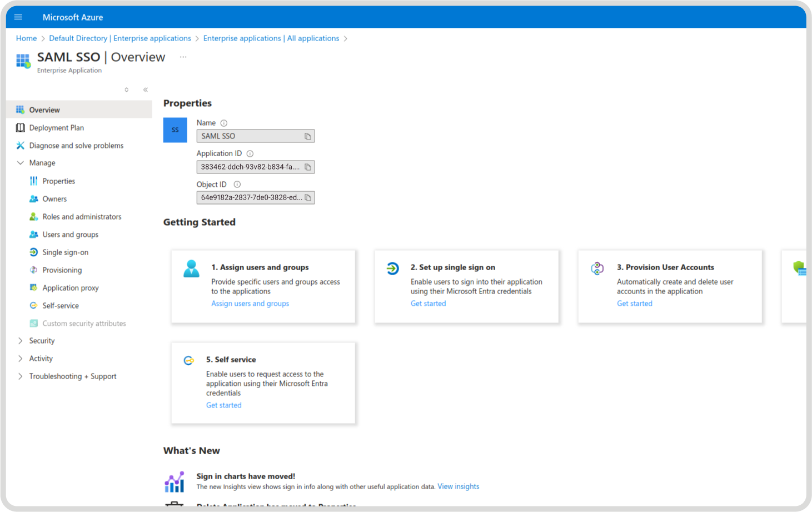Copy the Name field value

click(x=308, y=136)
